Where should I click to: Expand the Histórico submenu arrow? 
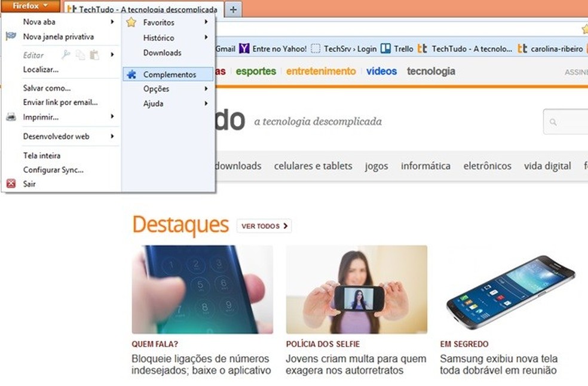(206, 37)
